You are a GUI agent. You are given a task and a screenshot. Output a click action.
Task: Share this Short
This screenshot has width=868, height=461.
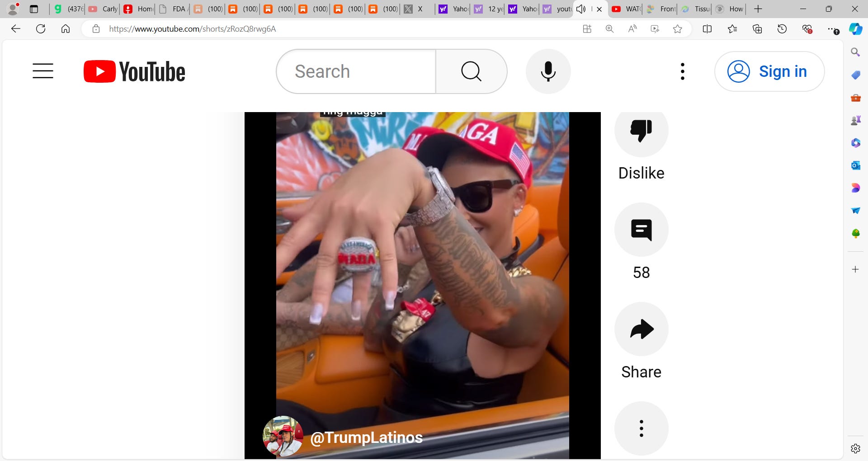pos(641,329)
